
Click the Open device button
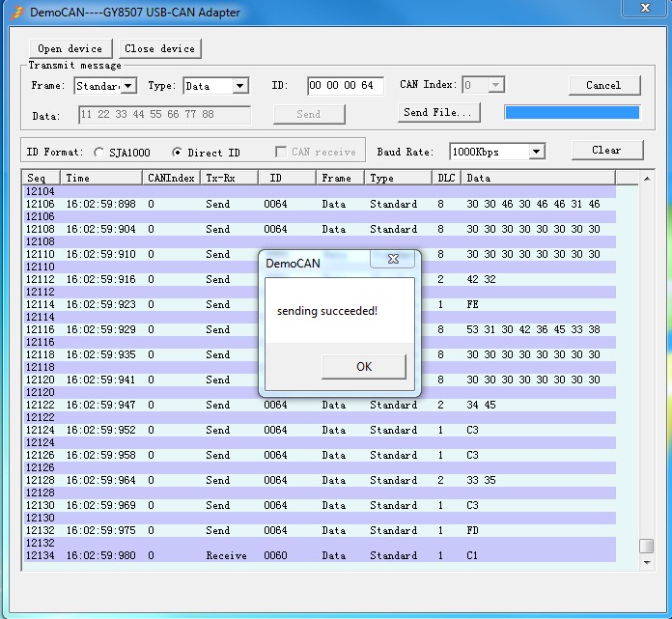coord(70,48)
